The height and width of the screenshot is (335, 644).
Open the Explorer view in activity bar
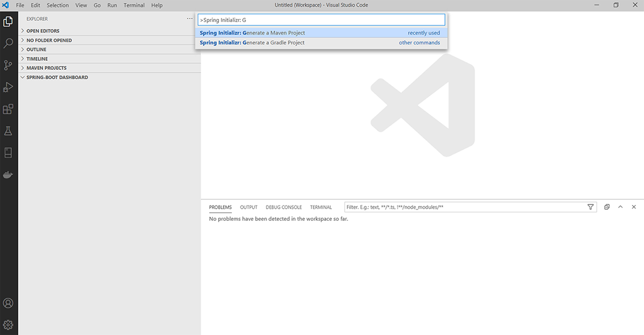click(9, 22)
